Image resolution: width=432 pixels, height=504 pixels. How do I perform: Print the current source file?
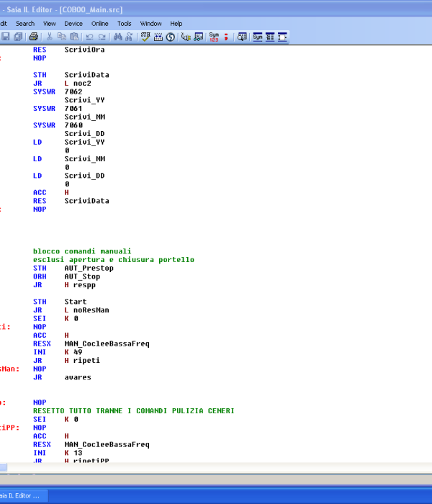(x=34, y=36)
